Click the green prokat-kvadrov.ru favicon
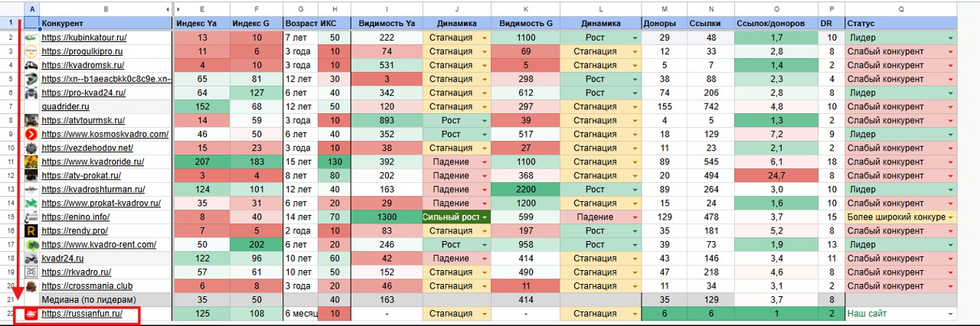 pyautogui.click(x=31, y=203)
